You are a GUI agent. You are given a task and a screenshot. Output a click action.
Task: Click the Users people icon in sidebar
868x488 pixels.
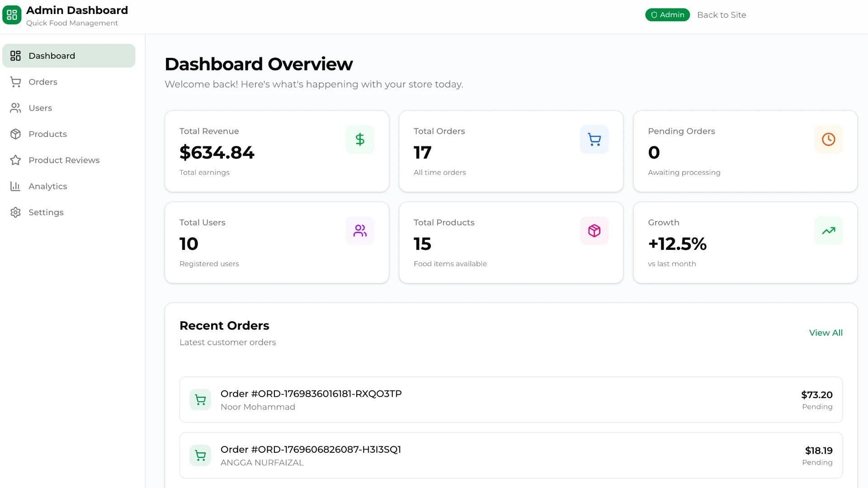[15, 108]
